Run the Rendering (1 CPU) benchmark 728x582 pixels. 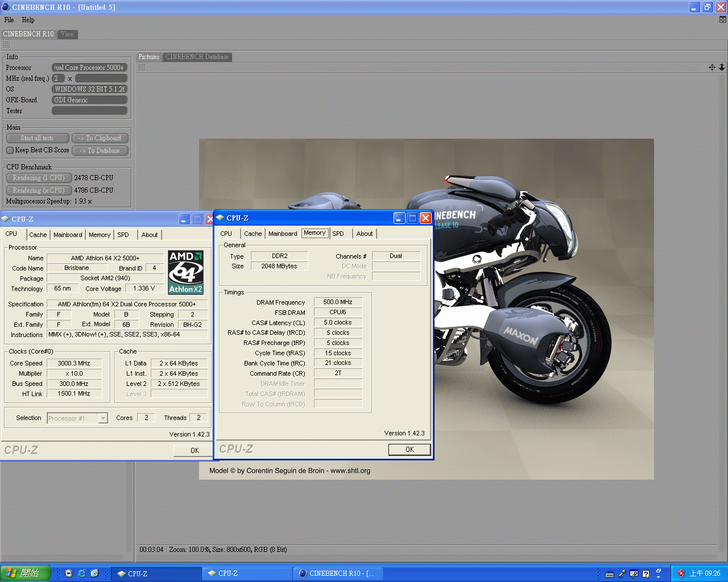[x=39, y=178]
